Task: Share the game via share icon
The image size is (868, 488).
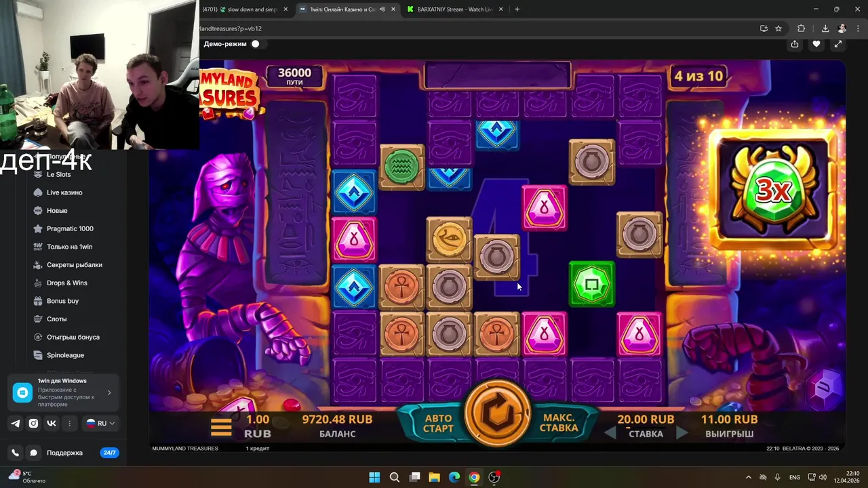Action: click(795, 44)
